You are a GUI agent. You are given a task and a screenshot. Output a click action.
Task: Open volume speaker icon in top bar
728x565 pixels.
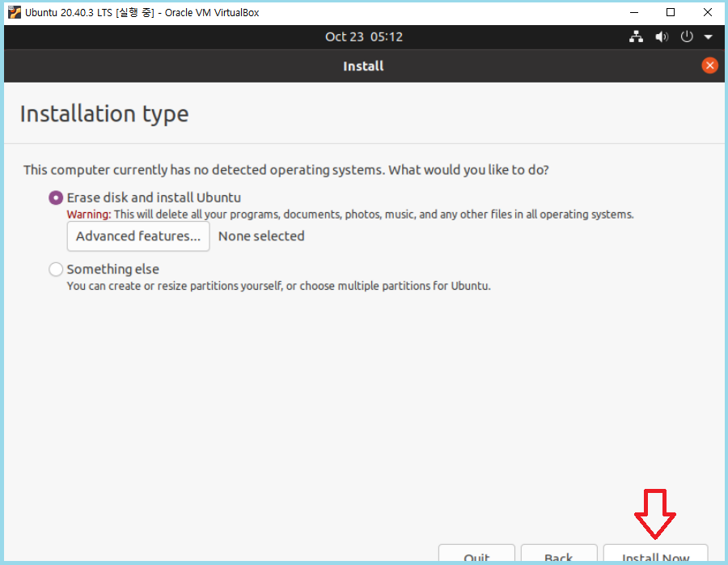[x=662, y=36]
